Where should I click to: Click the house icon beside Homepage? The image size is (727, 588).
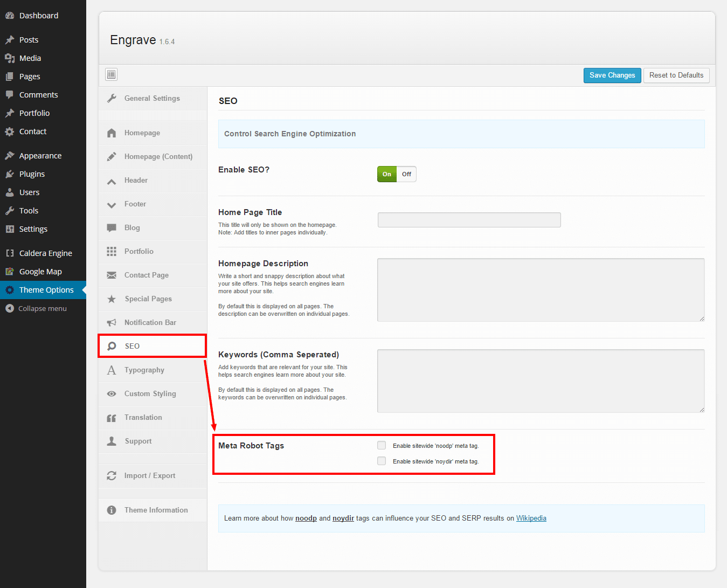click(x=112, y=133)
